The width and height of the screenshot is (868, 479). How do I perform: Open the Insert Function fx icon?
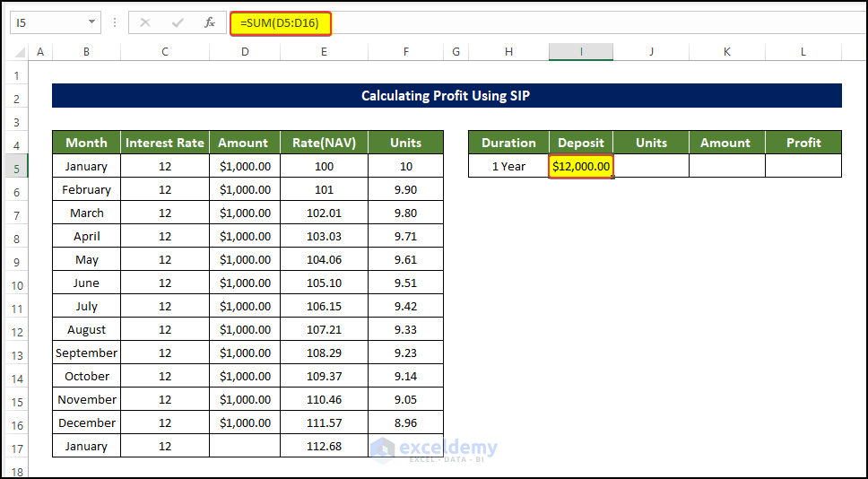(x=210, y=23)
